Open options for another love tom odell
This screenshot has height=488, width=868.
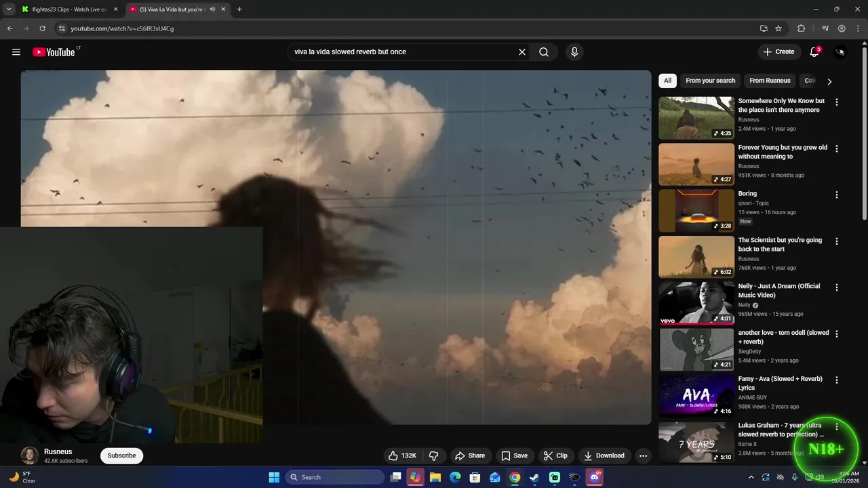click(x=836, y=333)
